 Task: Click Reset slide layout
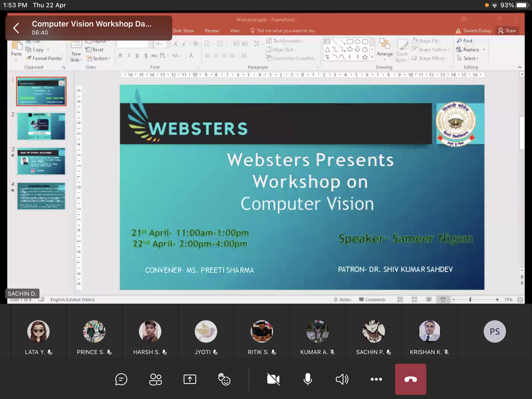click(x=95, y=50)
